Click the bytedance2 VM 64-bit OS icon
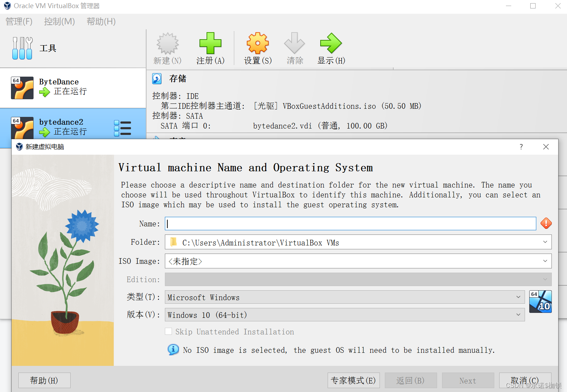 click(22, 127)
